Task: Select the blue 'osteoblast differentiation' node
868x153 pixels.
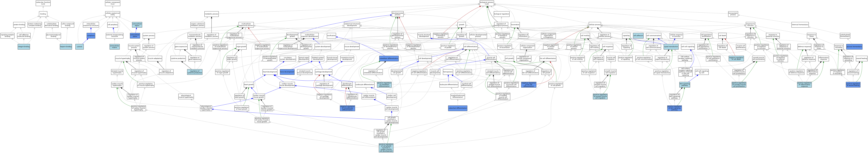Action: tap(389, 58)
